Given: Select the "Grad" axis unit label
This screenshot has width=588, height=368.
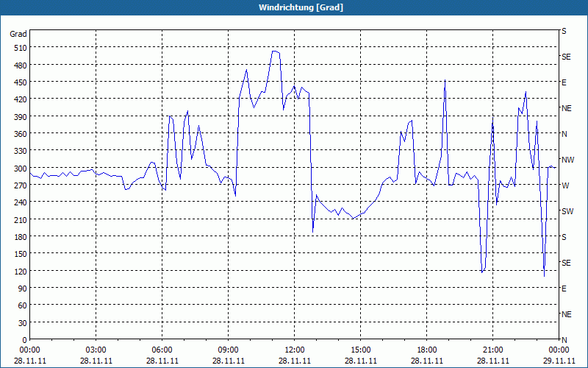Looking at the screenshot, I should [18, 34].
